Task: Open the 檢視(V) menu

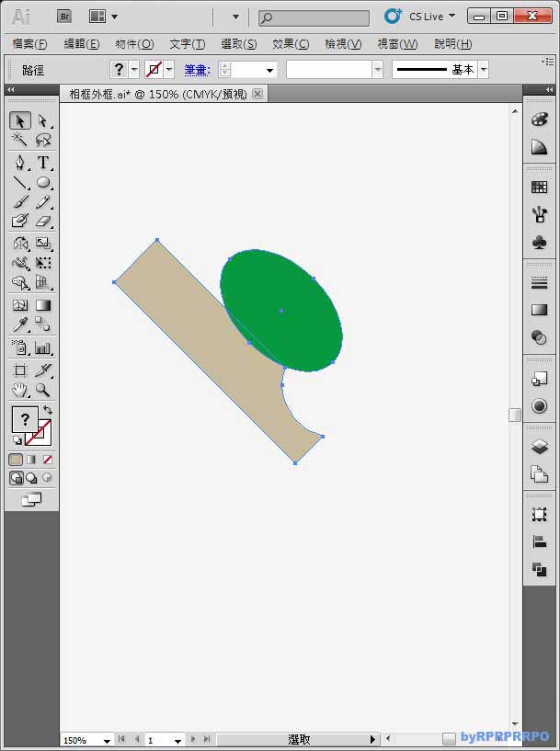Action: click(343, 44)
